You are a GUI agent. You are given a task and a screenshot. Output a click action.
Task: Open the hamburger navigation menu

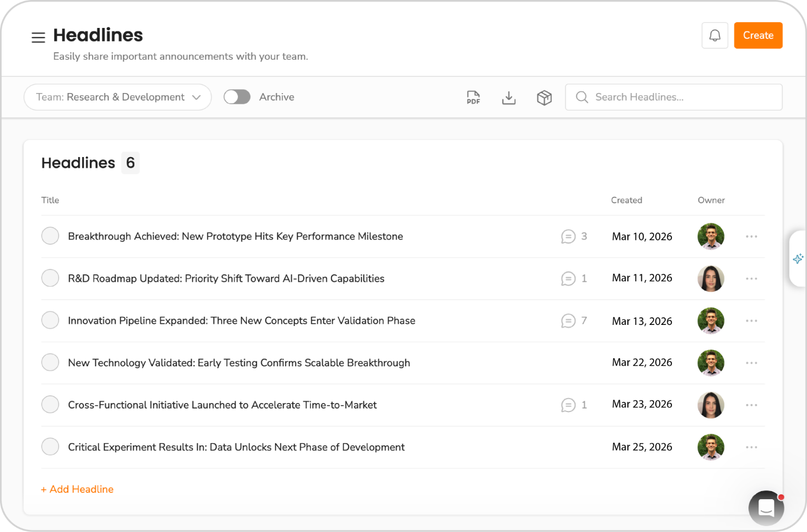38,37
